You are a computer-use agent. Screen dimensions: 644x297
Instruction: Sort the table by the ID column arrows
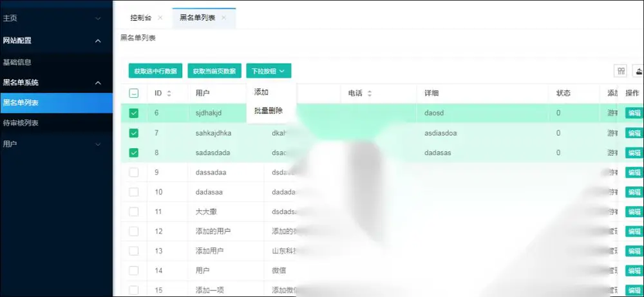[x=169, y=93]
